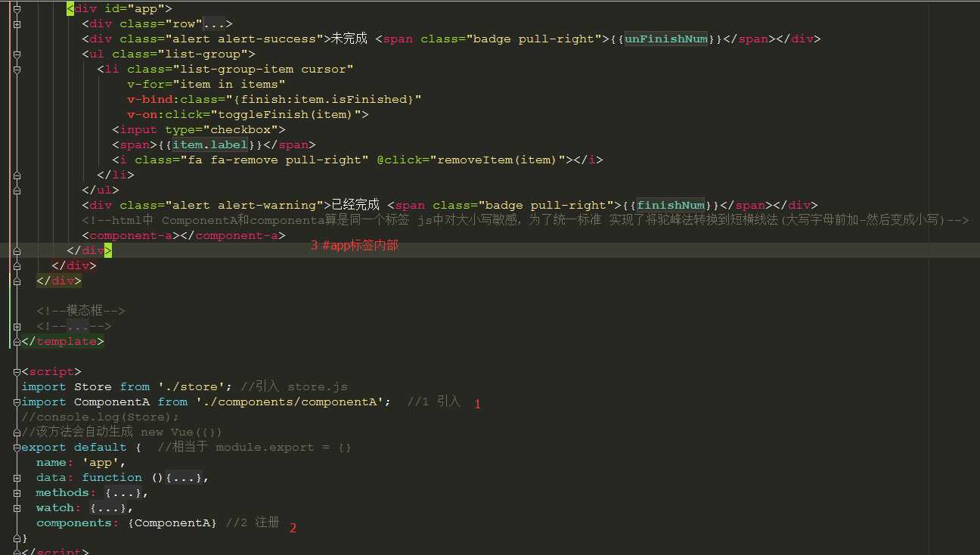Click './components/componentA' import path string

point(289,402)
